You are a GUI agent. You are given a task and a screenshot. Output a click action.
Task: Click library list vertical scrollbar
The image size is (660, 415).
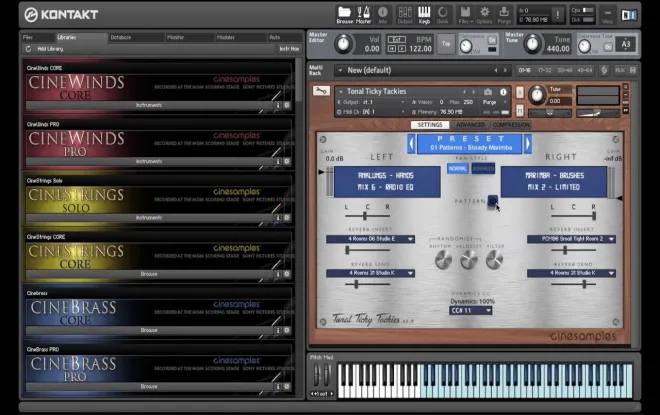tap(298, 80)
